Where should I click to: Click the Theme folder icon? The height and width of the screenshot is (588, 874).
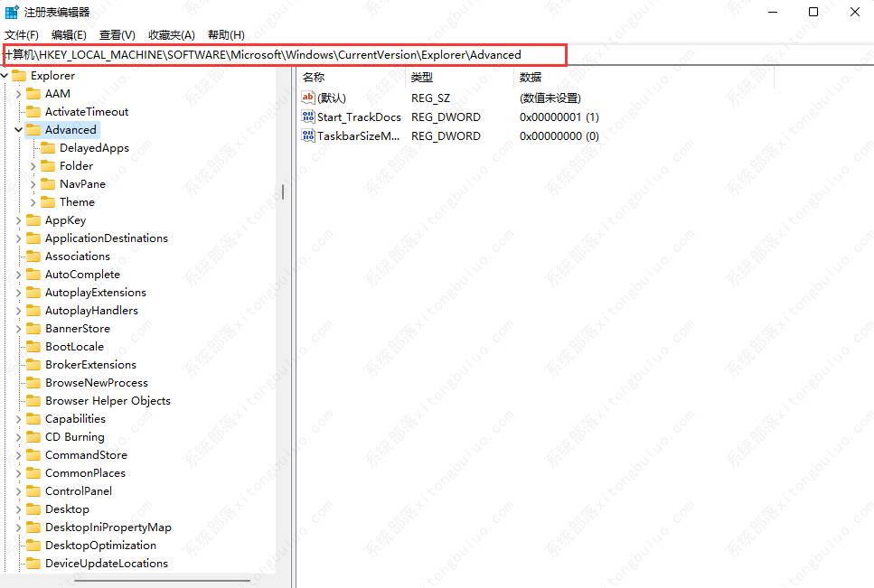click(x=49, y=202)
